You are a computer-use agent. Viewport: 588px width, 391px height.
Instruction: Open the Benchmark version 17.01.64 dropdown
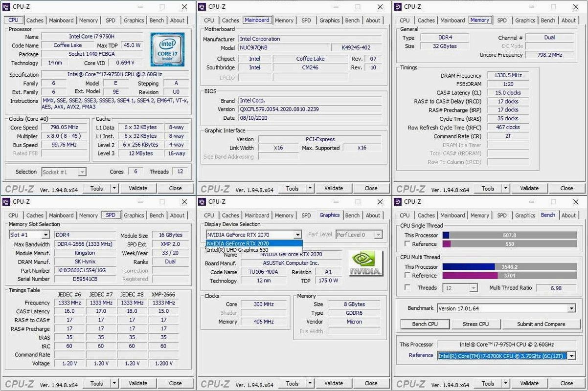pos(506,308)
